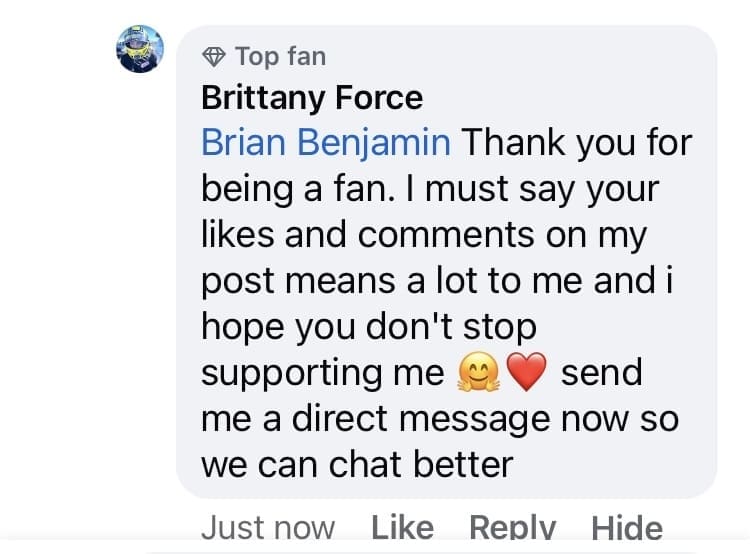
Task: Click the "Top fan" label text
Action: coord(279,56)
